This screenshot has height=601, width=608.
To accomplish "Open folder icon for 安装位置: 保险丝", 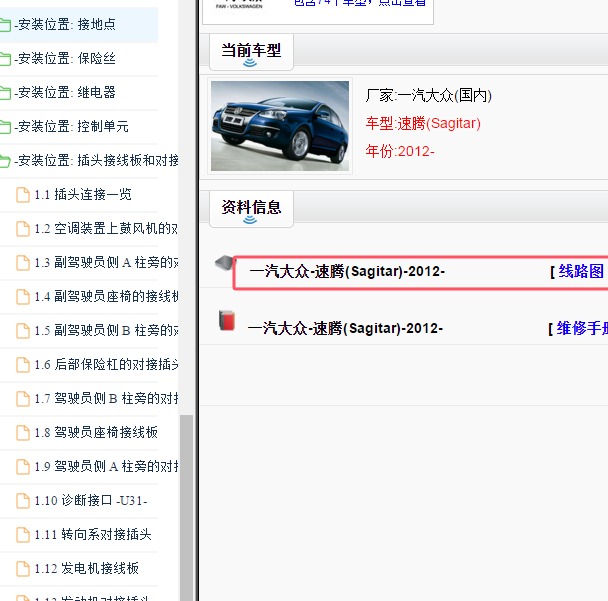I will [x=5, y=59].
